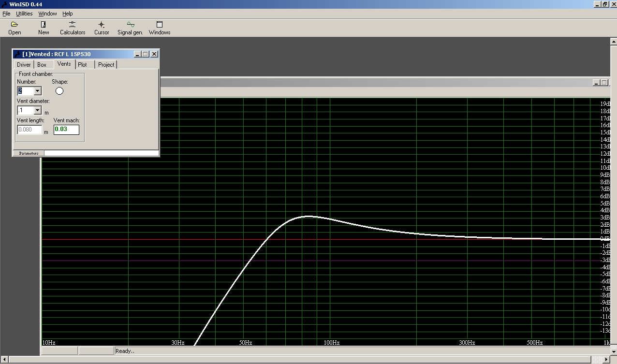Minimize the graph window

pos(596,83)
